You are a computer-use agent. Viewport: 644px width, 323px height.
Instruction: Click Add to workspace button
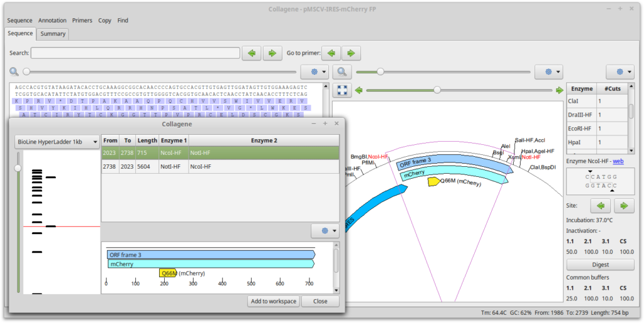pyautogui.click(x=274, y=301)
